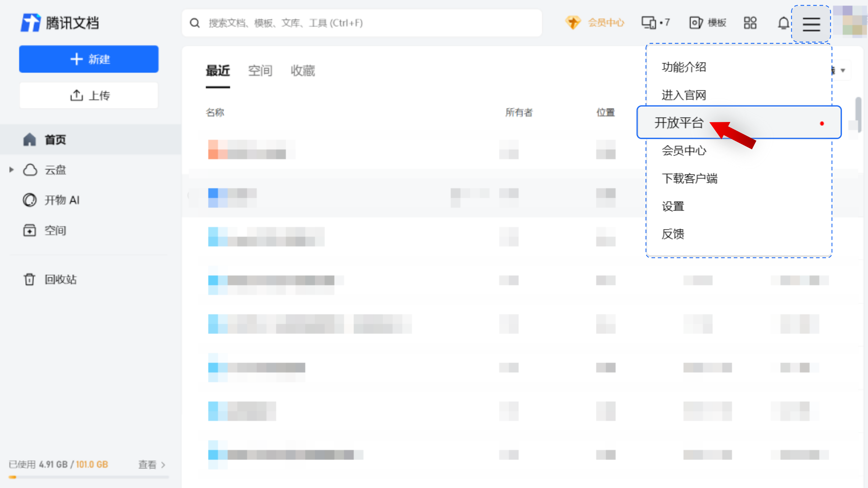Switch to the 收藏 tab
This screenshot has width=868, height=488.
click(303, 71)
